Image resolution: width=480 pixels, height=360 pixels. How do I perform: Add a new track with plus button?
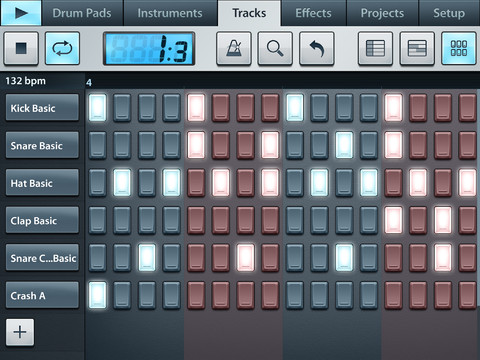click(x=20, y=332)
